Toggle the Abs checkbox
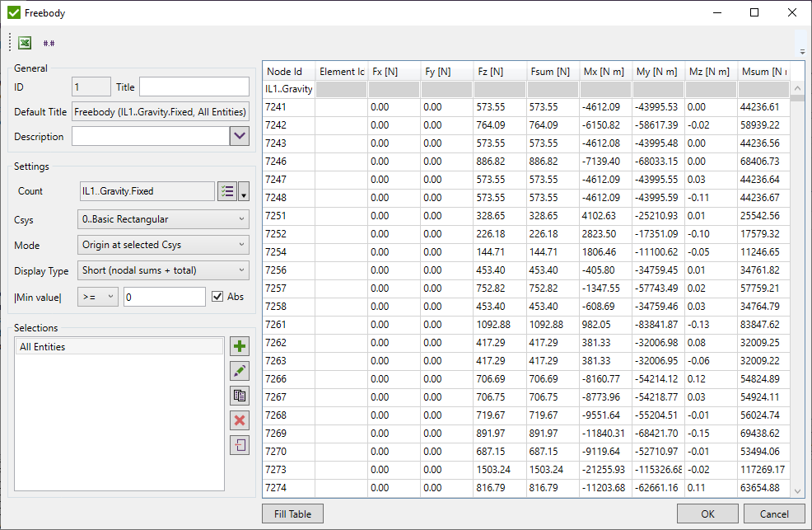 [217, 297]
